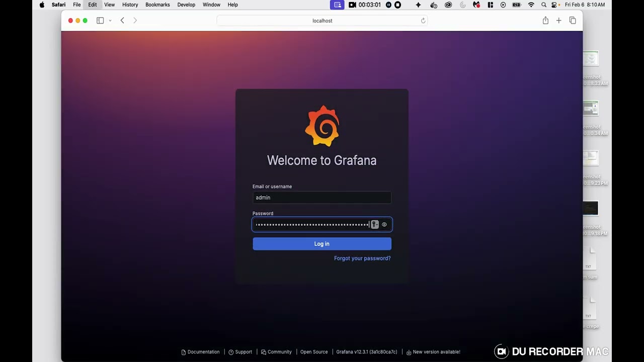Open the Develop menu

pyautogui.click(x=186, y=5)
